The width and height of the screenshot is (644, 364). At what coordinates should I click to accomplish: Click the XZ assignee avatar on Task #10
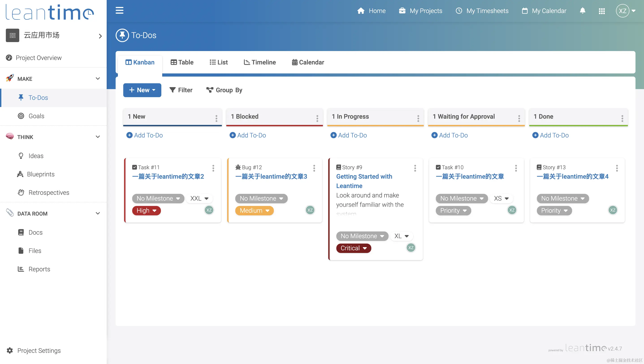coord(512,210)
